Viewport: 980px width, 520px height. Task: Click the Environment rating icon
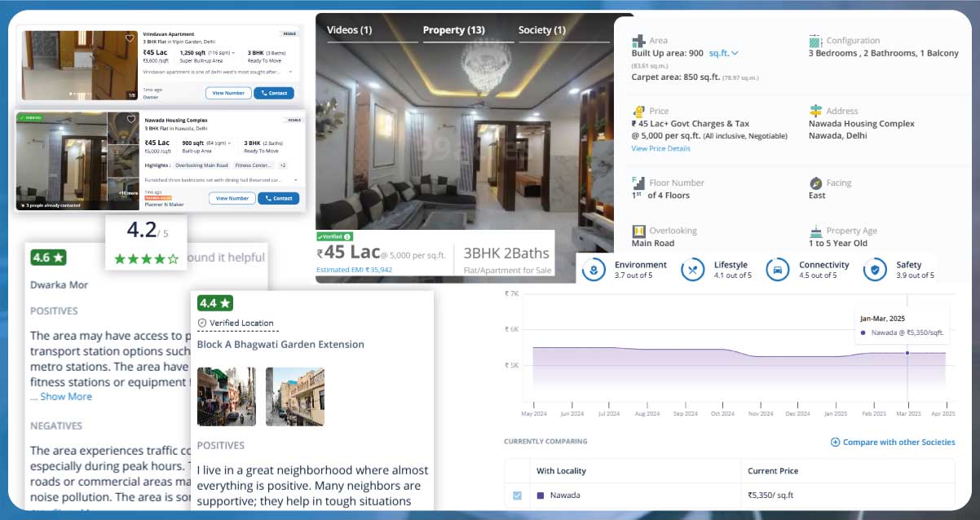pyautogui.click(x=593, y=269)
